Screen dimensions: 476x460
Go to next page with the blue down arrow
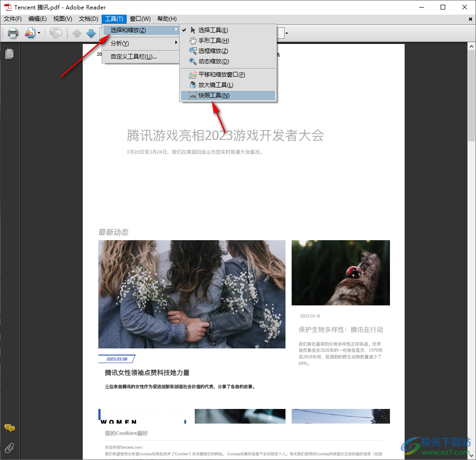pyautogui.click(x=91, y=33)
